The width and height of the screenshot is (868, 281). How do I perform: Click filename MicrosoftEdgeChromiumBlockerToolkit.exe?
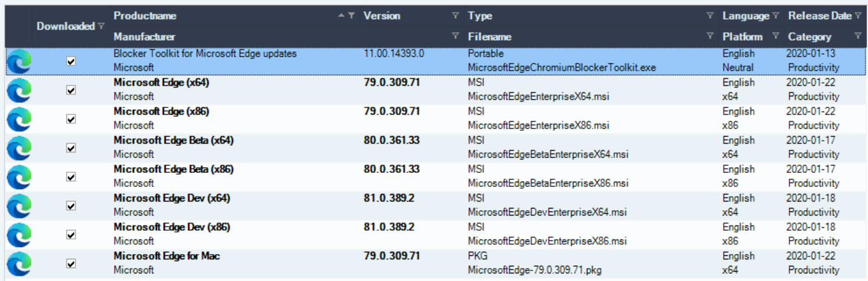point(562,68)
